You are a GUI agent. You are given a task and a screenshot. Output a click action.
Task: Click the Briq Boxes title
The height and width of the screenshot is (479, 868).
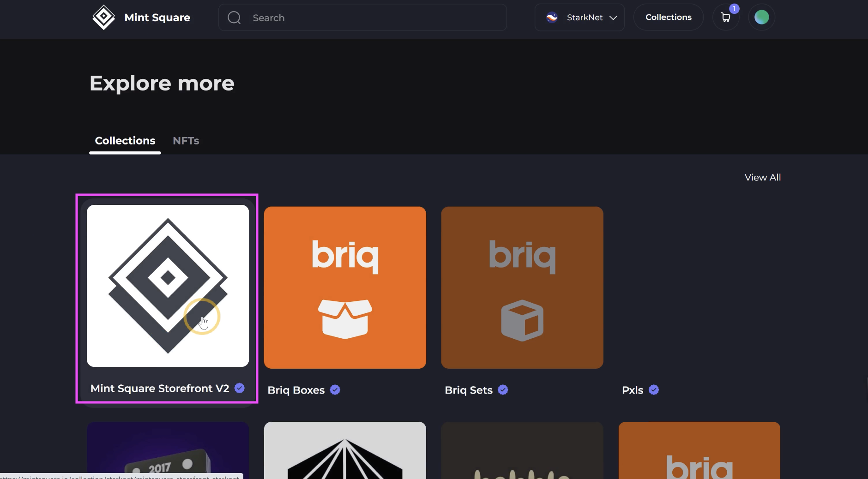[x=296, y=390]
